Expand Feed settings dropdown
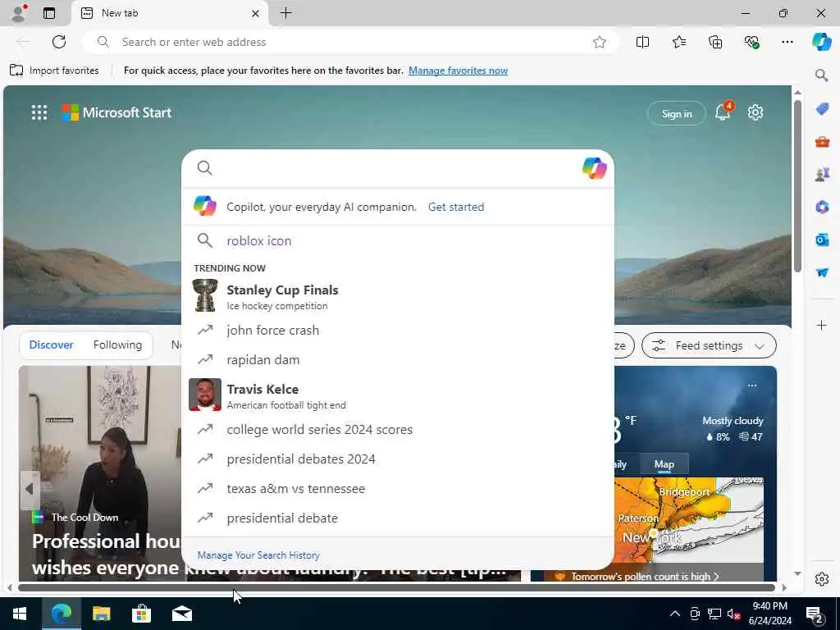 pyautogui.click(x=709, y=345)
